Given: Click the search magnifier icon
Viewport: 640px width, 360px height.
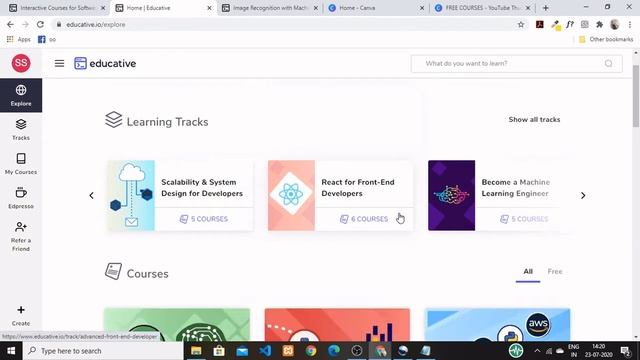Looking at the screenshot, I should tap(609, 64).
